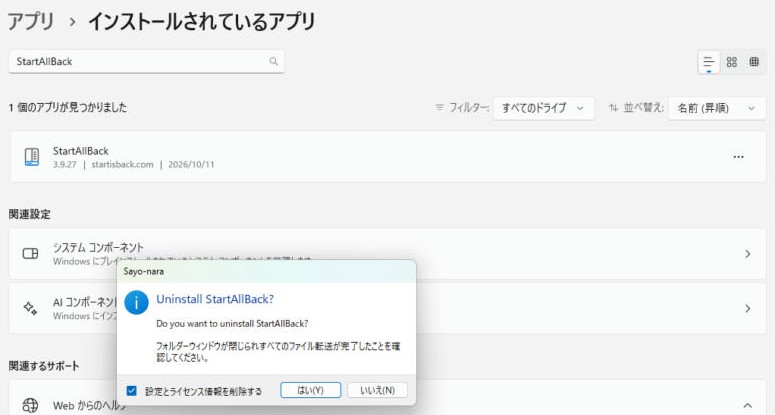Go back to アプリ breadcrumb

pyautogui.click(x=31, y=22)
